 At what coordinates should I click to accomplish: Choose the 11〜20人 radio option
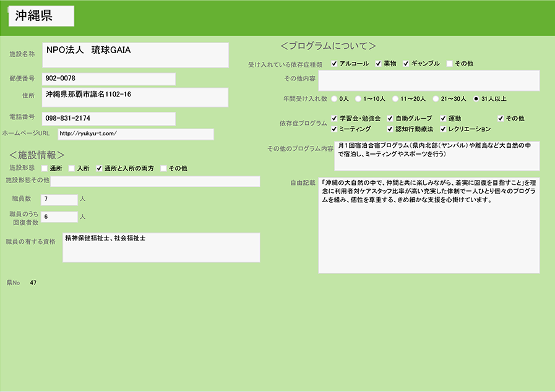click(395, 98)
